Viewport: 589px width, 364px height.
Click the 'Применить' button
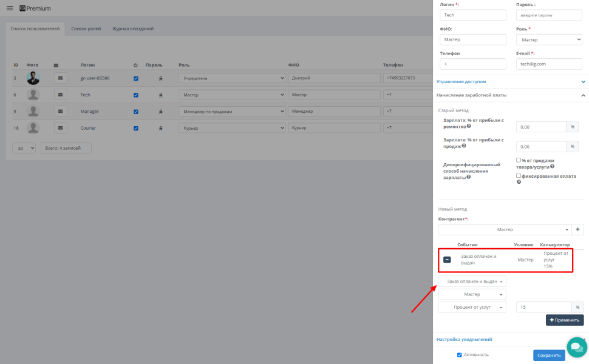[564, 320]
